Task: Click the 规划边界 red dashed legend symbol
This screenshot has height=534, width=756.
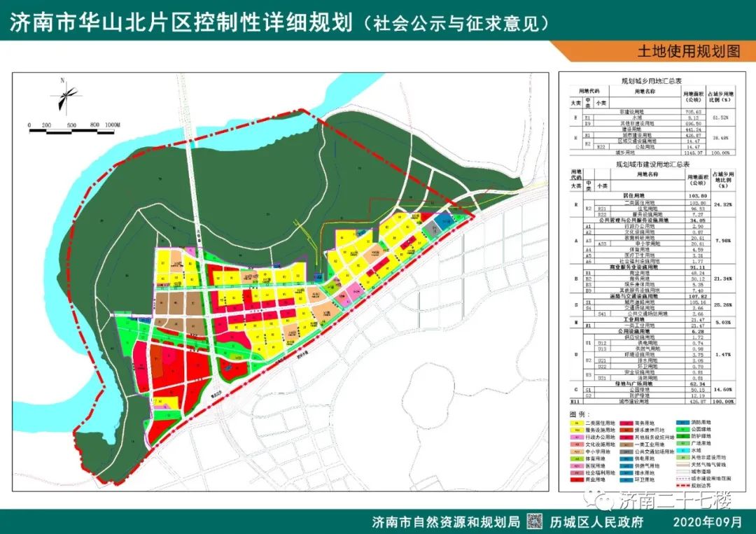Action: point(684,484)
